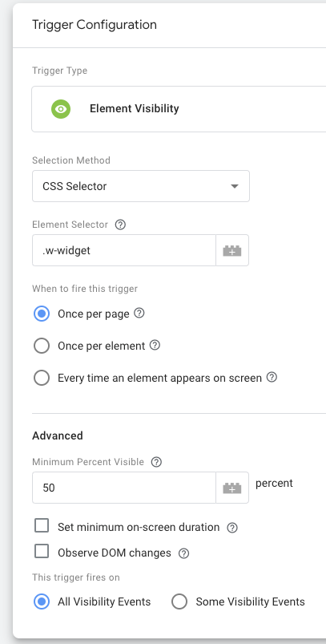This screenshot has height=644, width=326.
Task: Click the Minimum Percent Visible field showing 50
Action: [124, 488]
